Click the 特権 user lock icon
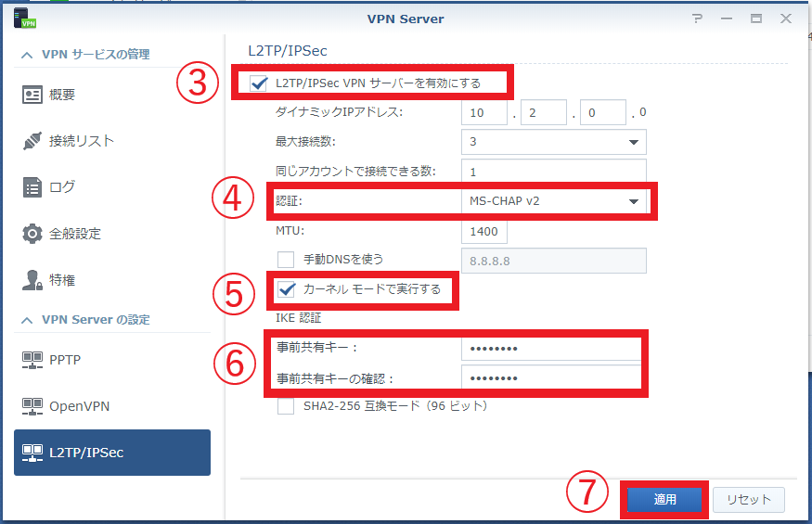The image size is (812, 524). coord(32,280)
